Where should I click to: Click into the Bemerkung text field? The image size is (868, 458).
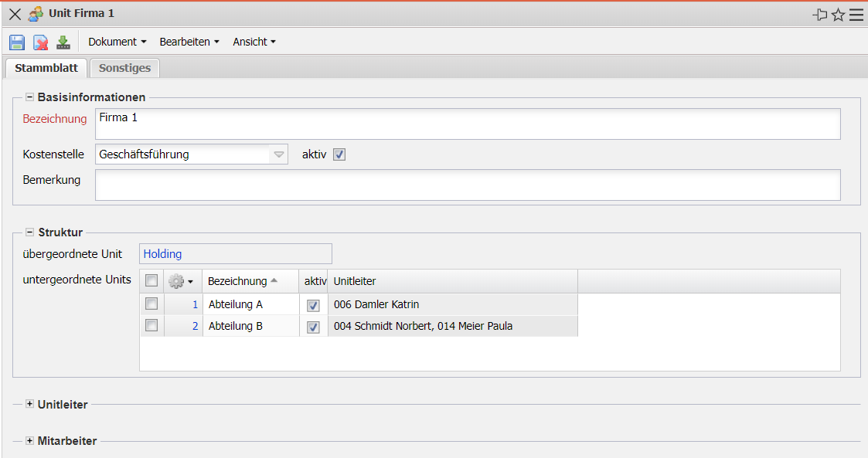point(467,185)
